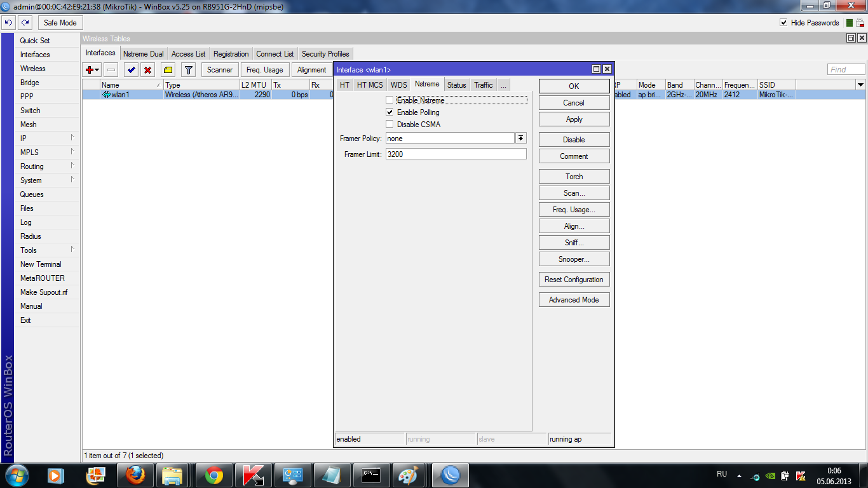
Task: Click the Framer Limit input field
Action: pos(456,154)
